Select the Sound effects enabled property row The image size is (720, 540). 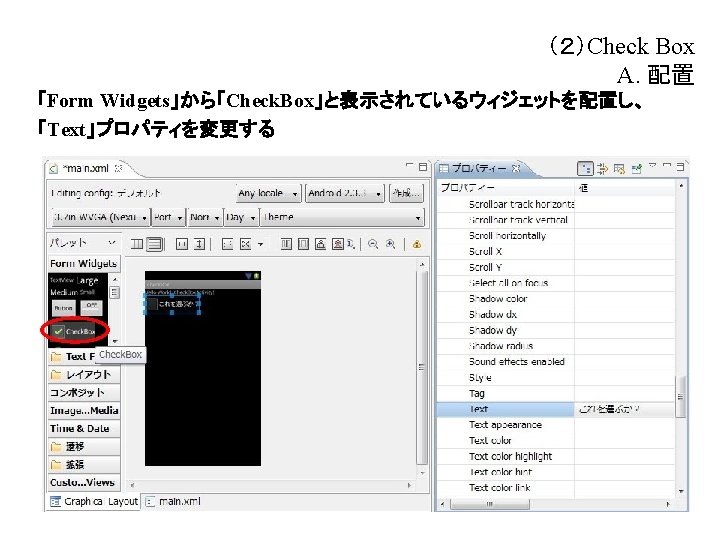tap(555, 362)
